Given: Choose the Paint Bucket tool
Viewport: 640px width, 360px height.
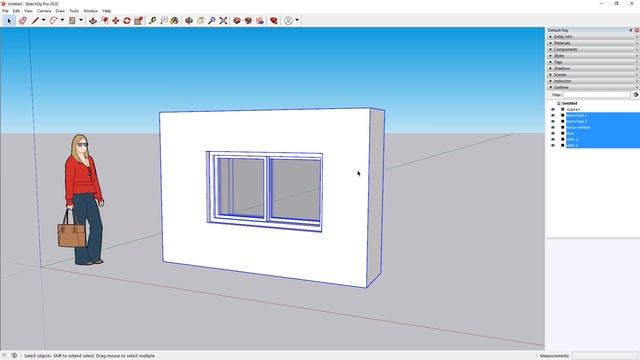Looking at the screenshot, I should tap(175, 20).
